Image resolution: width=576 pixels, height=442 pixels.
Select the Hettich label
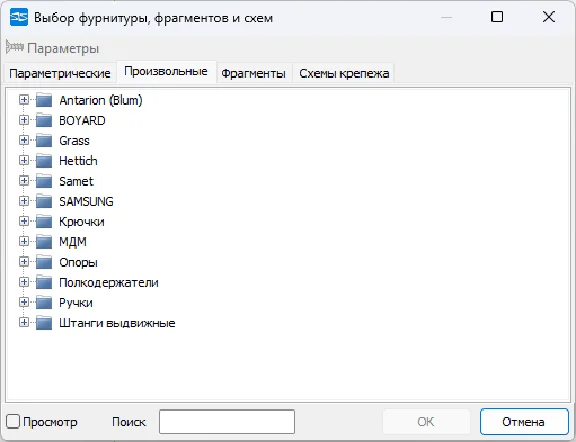pyautogui.click(x=78, y=161)
